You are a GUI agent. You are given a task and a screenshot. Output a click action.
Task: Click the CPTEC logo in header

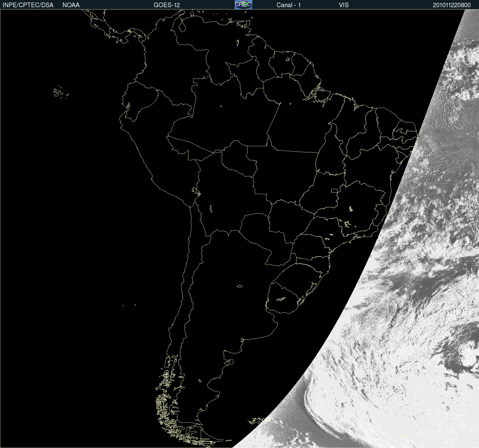[x=243, y=5]
